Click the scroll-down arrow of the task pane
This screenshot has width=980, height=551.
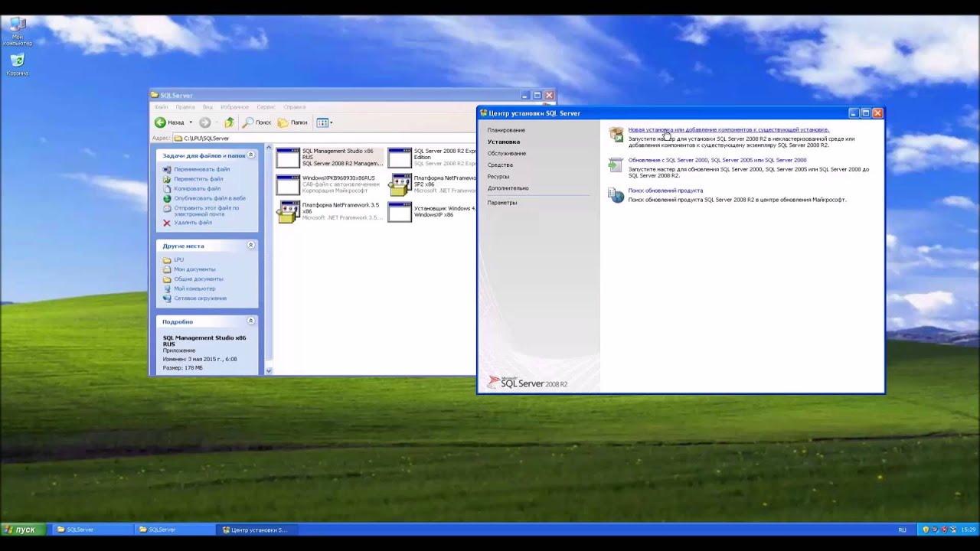point(269,370)
